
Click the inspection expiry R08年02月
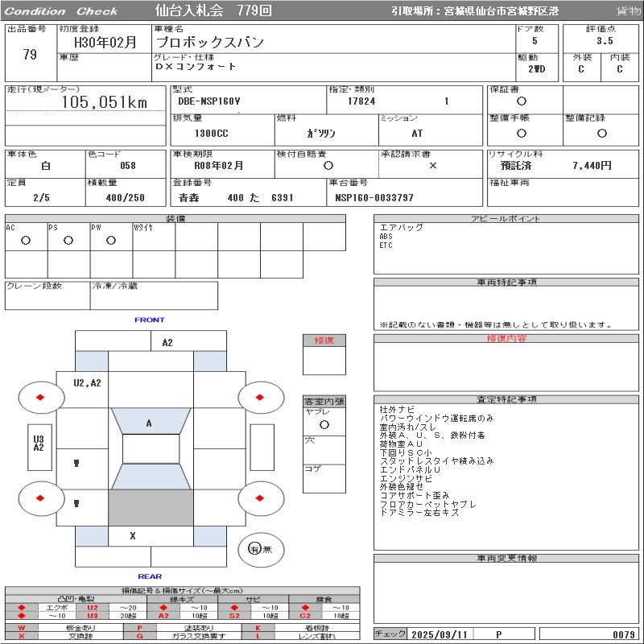point(218,166)
